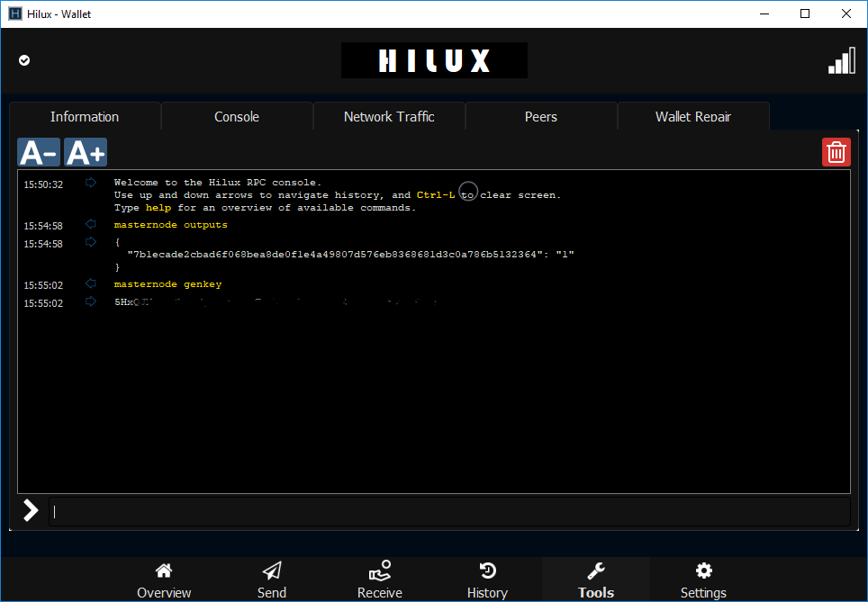868x602 pixels.
Task: Open the Settings page label
Action: (x=703, y=593)
